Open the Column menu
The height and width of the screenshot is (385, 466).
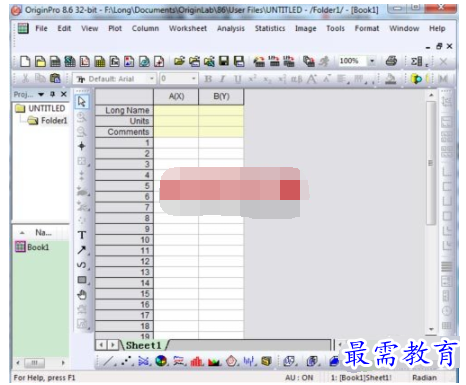(x=145, y=28)
